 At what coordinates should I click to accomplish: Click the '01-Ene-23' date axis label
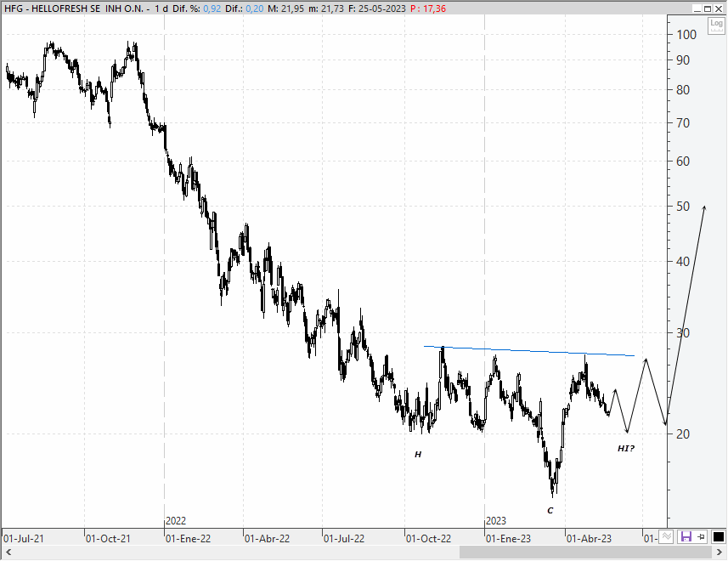point(508,539)
